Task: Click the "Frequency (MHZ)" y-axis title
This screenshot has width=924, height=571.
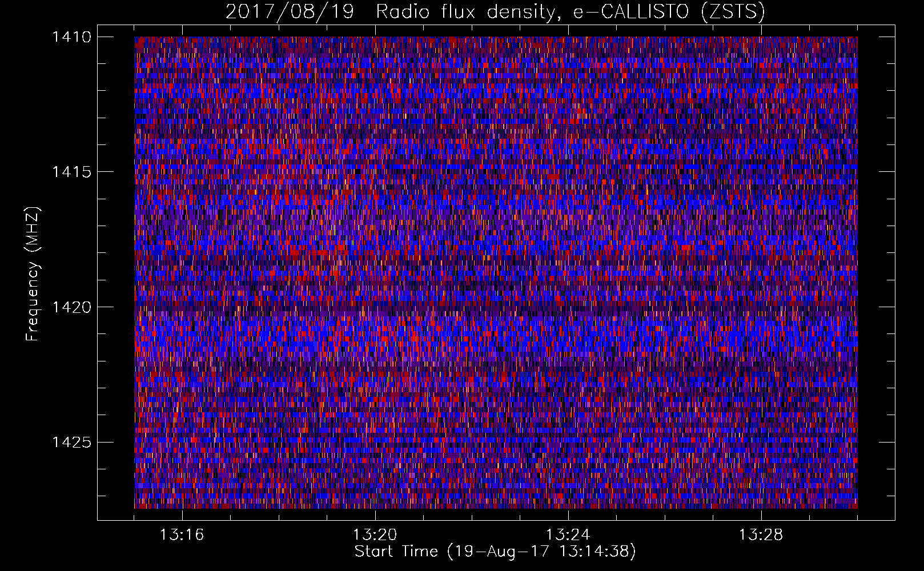Action: [x=33, y=274]
